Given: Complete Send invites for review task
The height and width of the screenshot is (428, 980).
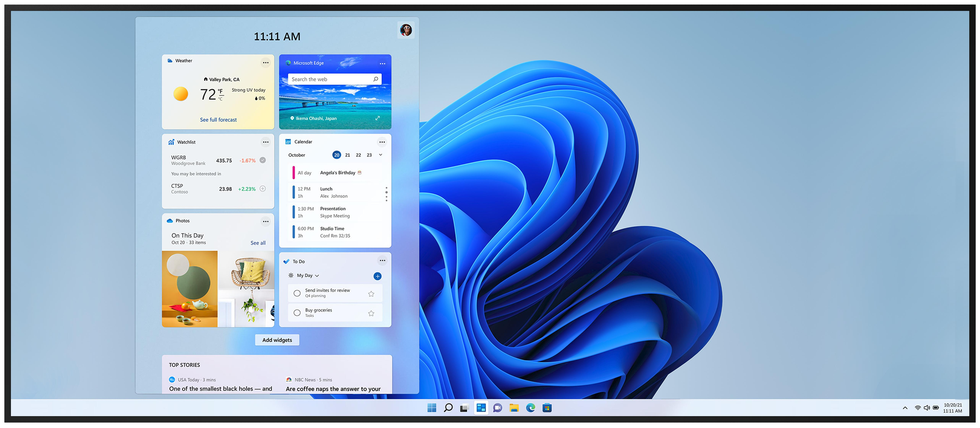Looking at the screenshot, I should tap(297, 293).
